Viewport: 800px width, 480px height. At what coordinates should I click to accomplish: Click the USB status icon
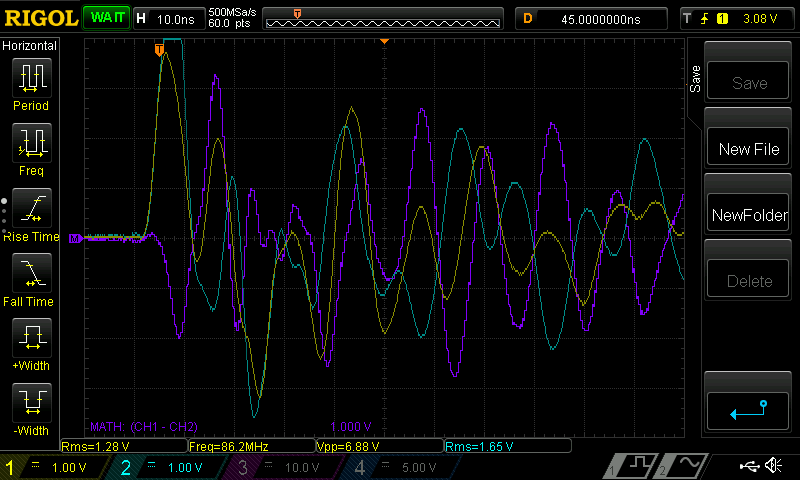click(749, 465)
